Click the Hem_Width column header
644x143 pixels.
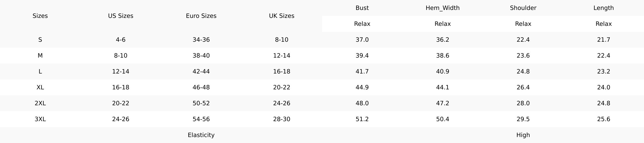[442, 8]
